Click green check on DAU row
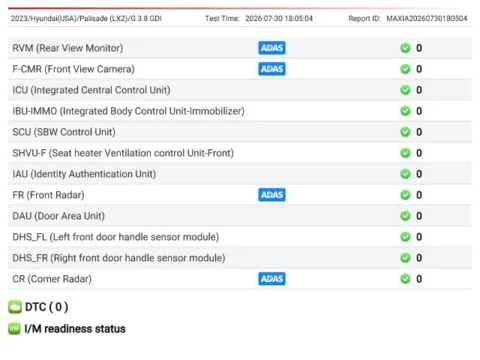The height and width of the screenshot is (360, 480). pyautogui.click(x=405, y=216)
